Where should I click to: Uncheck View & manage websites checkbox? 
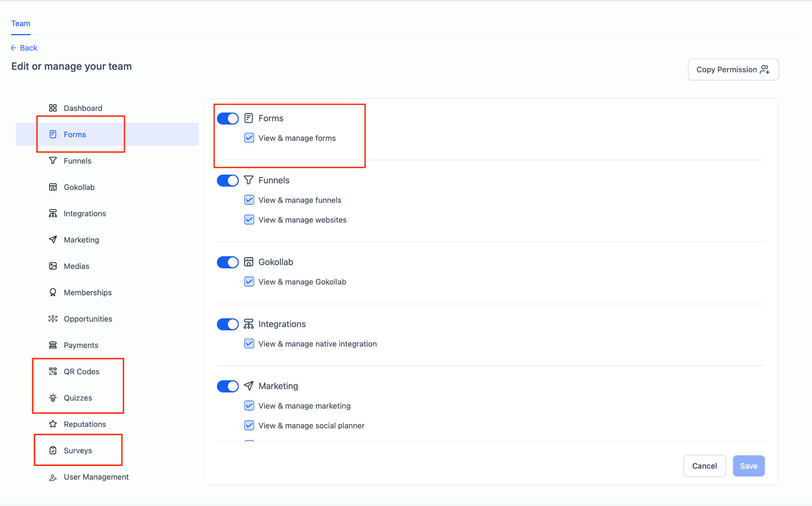249,219
